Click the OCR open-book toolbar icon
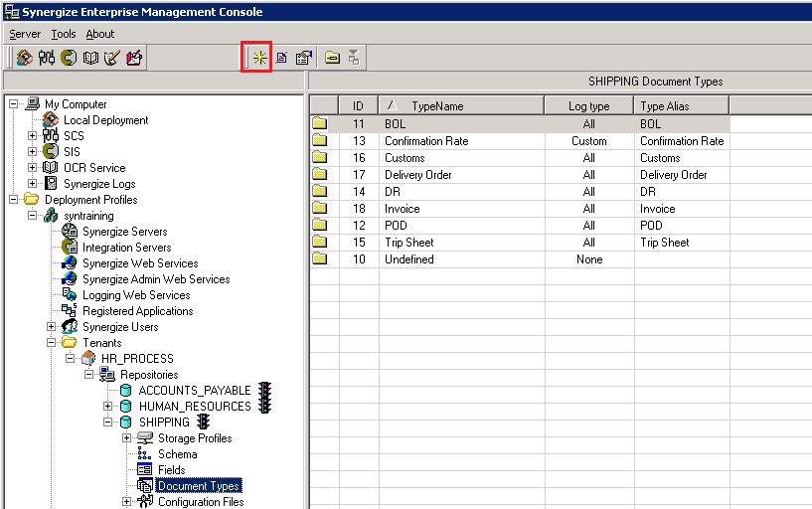 90,58
